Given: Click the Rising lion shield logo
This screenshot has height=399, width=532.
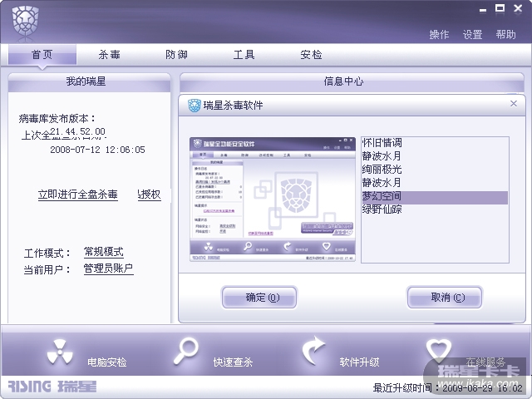Looking at the screenshot, I should click(x=26, y=21).
